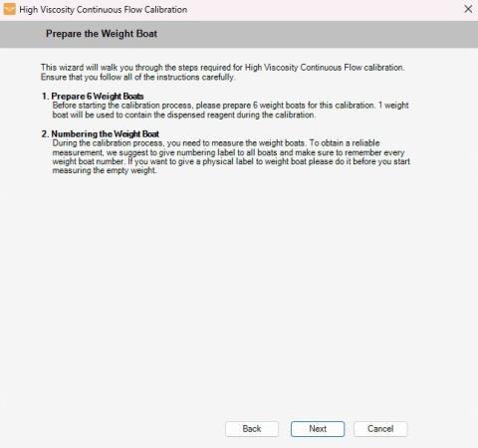Screen dimensions: 478x448
Task: Click blank space left of the Back button
Action: pos(113,429)
